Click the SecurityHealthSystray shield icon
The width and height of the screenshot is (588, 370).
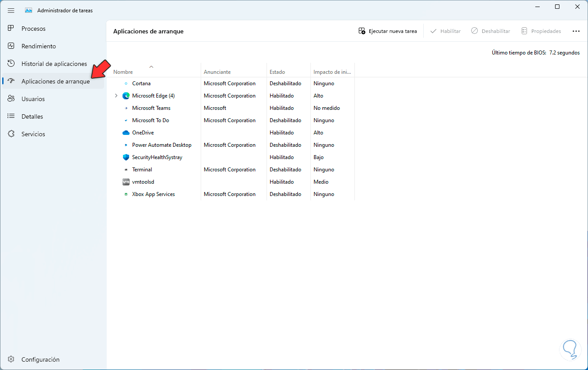[x=126, y=157]
